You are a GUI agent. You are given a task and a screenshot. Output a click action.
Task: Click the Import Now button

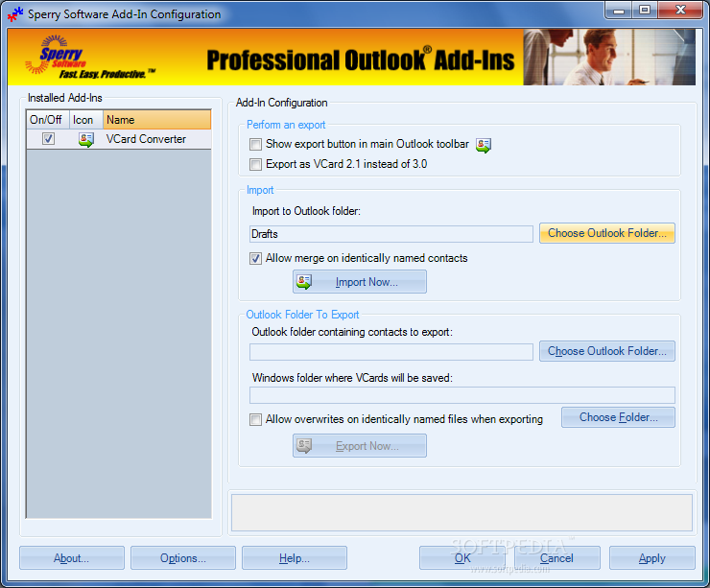click(360, 282)
